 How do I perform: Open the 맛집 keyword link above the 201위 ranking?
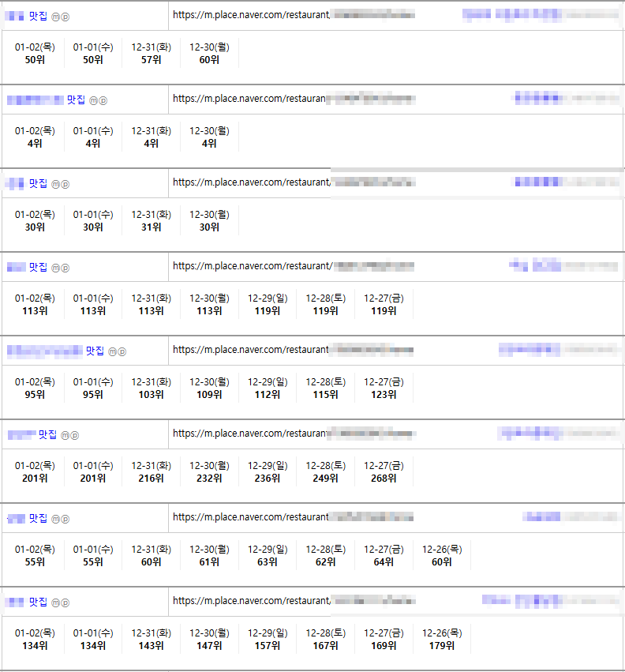tap(47, 434)
